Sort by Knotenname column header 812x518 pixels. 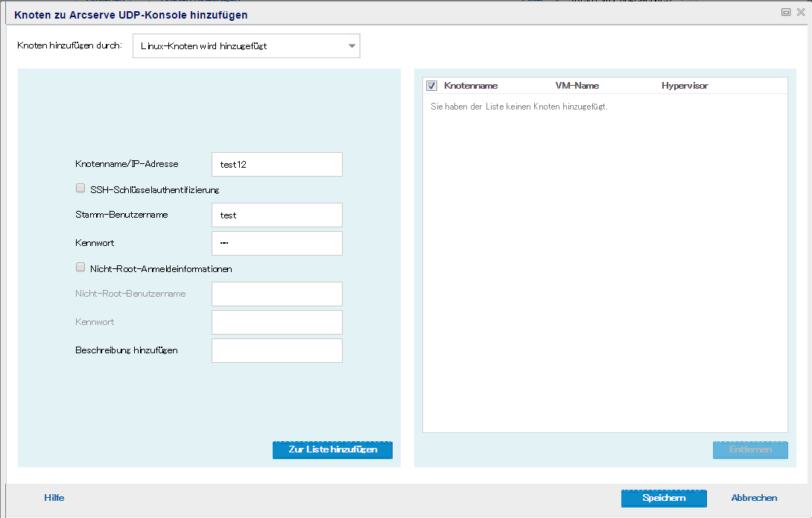click(x=471, y=86)
